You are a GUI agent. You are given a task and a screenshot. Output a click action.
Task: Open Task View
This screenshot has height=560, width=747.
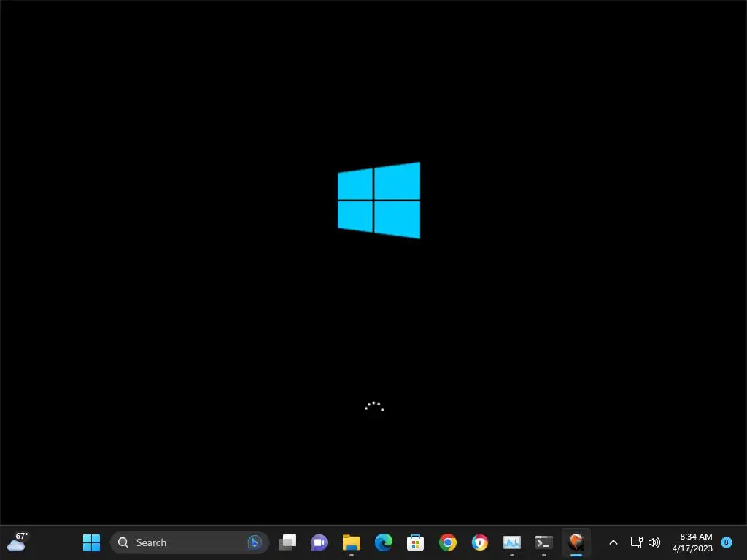287,542
